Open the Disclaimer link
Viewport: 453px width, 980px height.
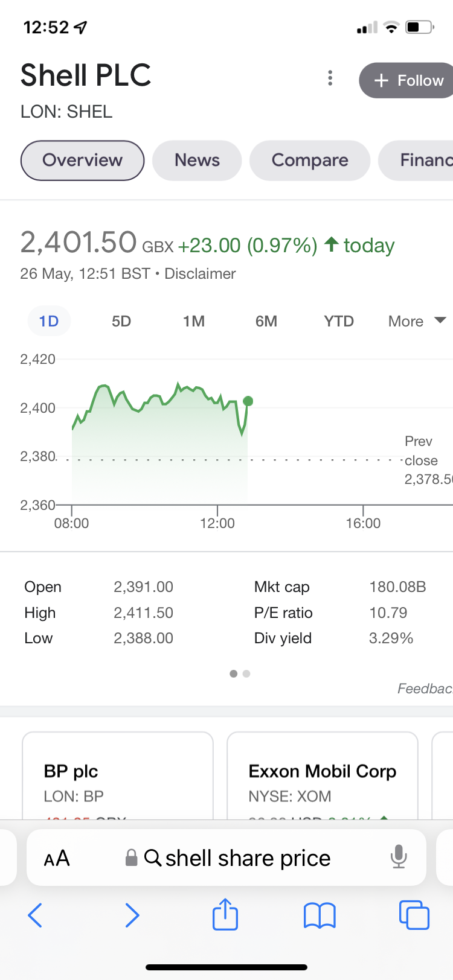click(x=200, y=273)
